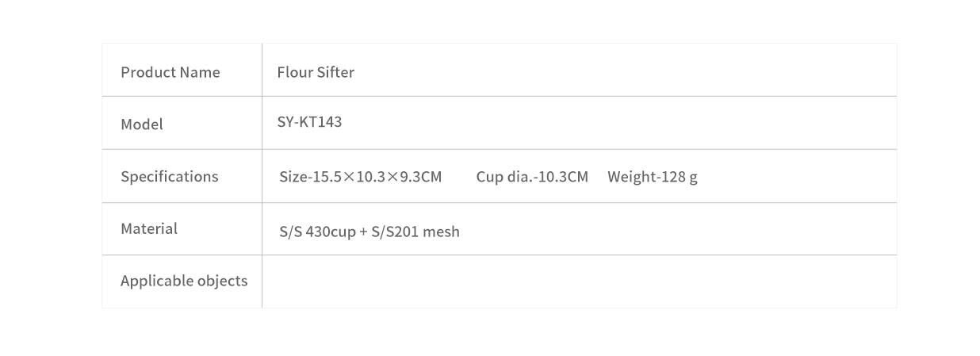Click the empty Applicable objects value cell
Image resolution: width=980 pixels, height=356 pixels.
(x=580, y=281)
